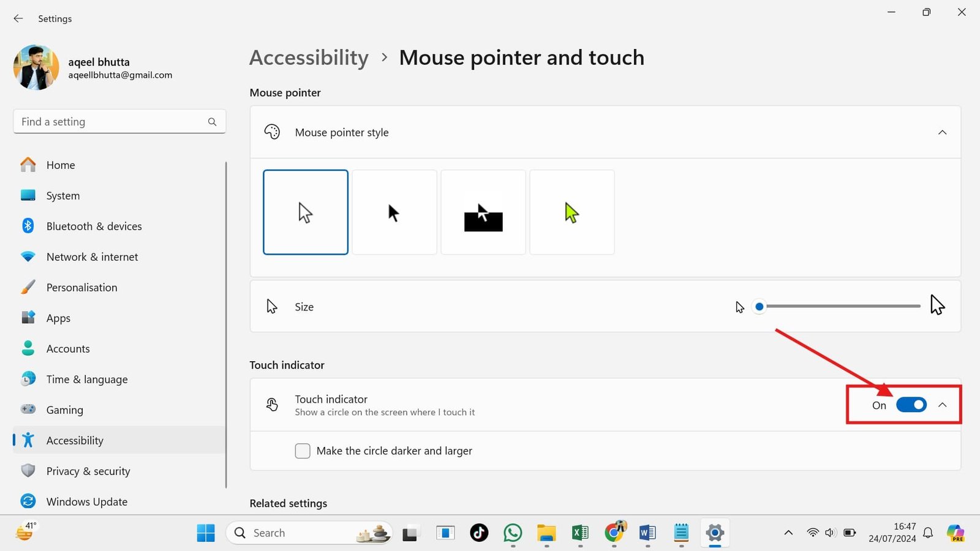Click the back arrow in Settings
The height and width of the screenshot is (551, 980).
tap(18, 18)
